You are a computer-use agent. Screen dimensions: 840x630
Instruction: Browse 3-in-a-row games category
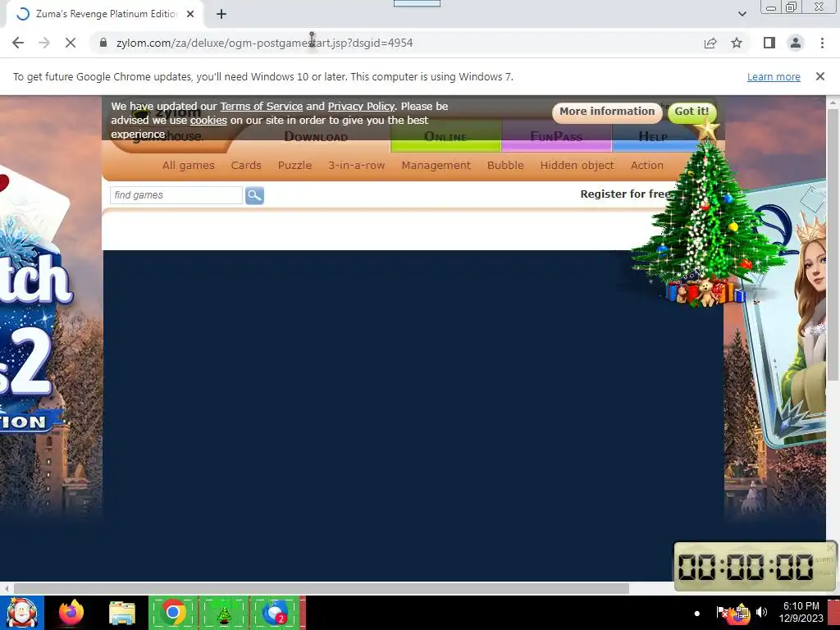(357, 166)
